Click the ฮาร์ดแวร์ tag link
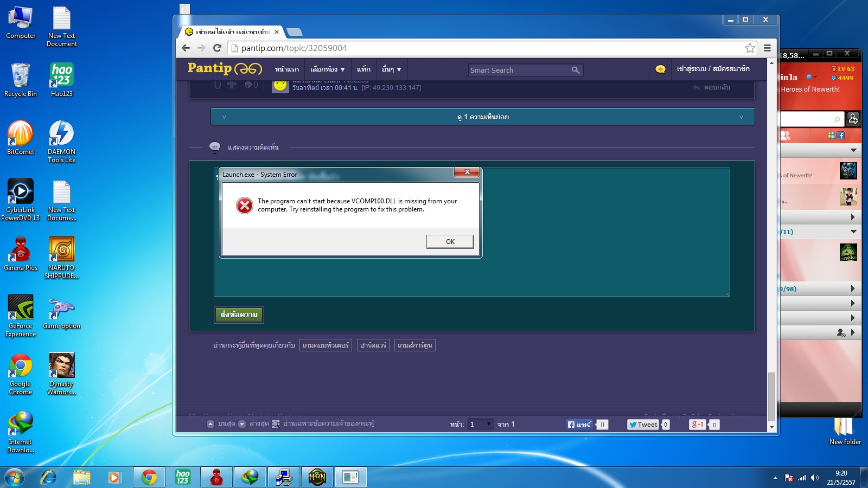This screenshot has width=868, height=488. coord(373,345)
